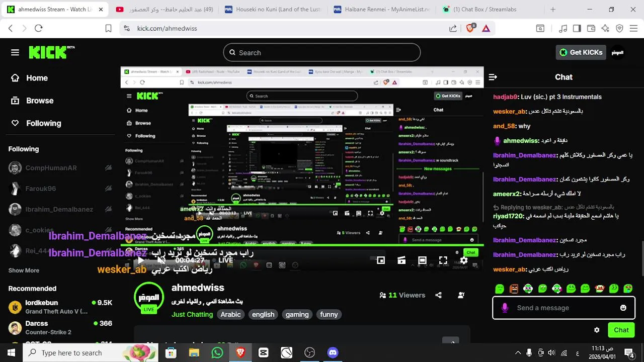Open WhatsApp from the taskbar
Image resolution: width=644 pixels, height=362 pixels.
point(217,353)
